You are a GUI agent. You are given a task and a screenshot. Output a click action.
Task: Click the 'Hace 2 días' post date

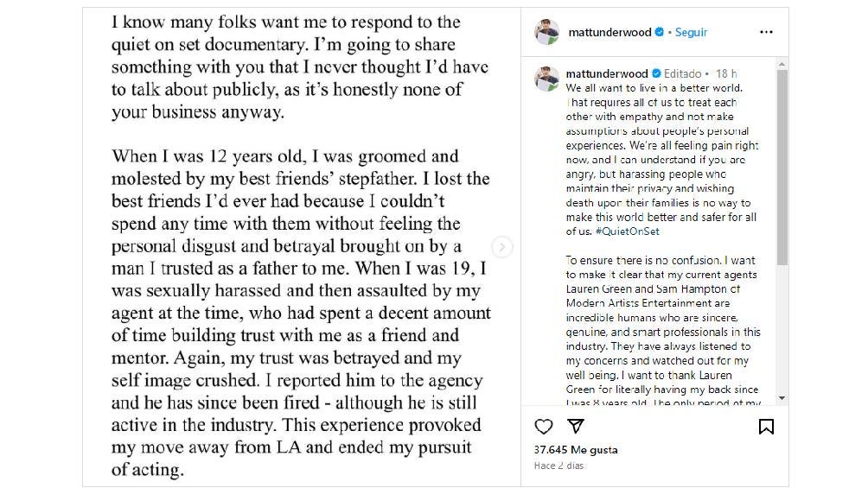[x=559, y=466]
